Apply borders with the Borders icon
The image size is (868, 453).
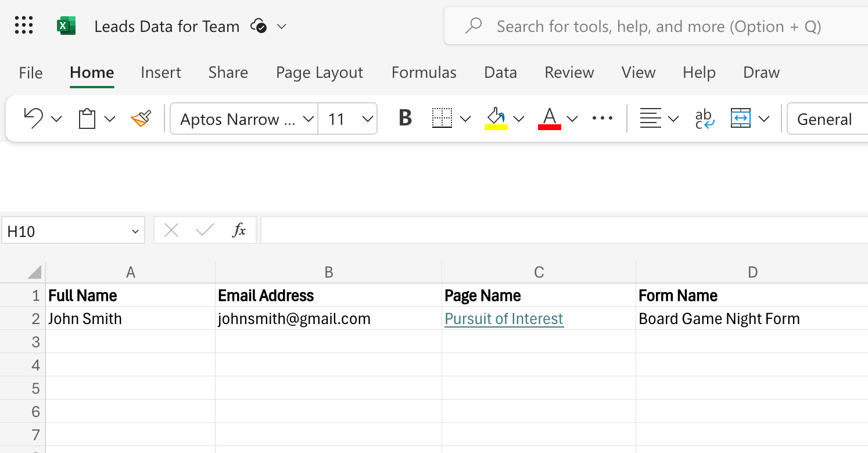point(442,118)
